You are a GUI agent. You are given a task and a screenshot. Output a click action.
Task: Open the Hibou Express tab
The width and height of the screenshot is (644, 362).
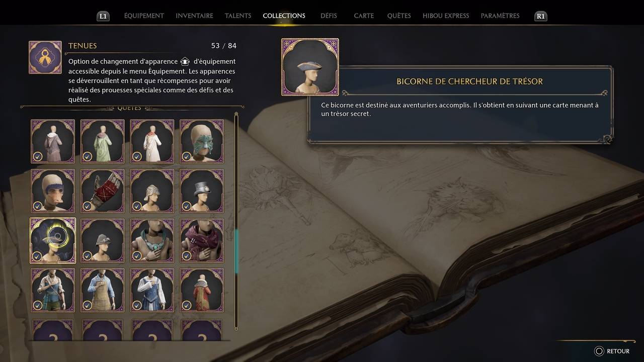(x=446, y=16)
